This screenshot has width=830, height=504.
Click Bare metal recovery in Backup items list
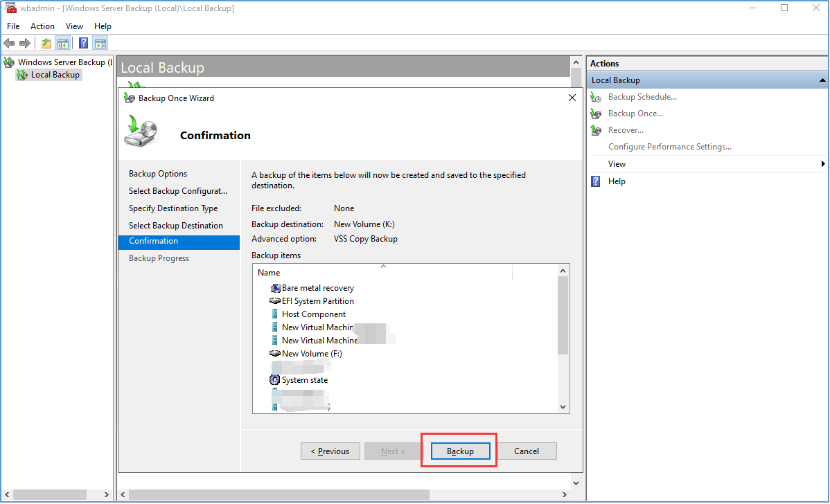click(317, 288)
